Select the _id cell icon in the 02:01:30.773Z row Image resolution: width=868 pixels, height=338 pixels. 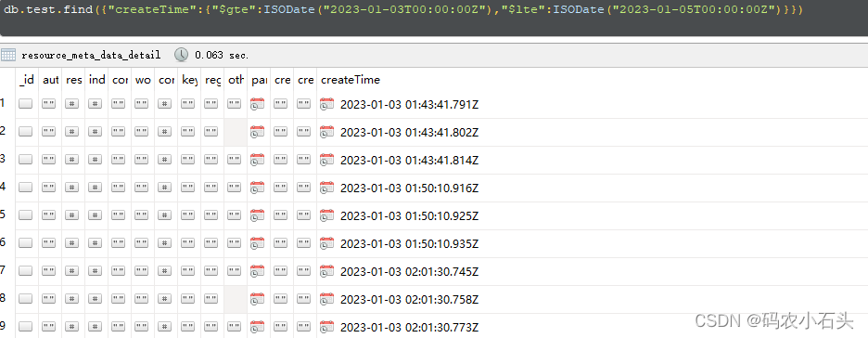[x=25, y=327]
